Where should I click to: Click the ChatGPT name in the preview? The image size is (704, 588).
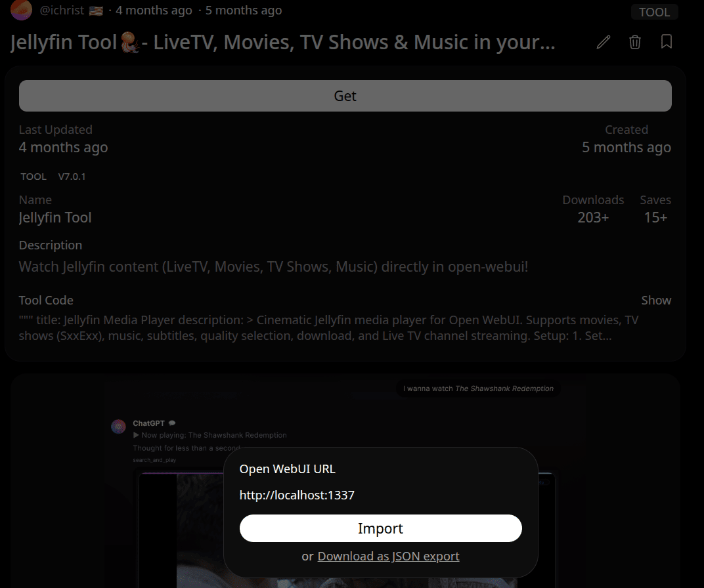(148, 423)
